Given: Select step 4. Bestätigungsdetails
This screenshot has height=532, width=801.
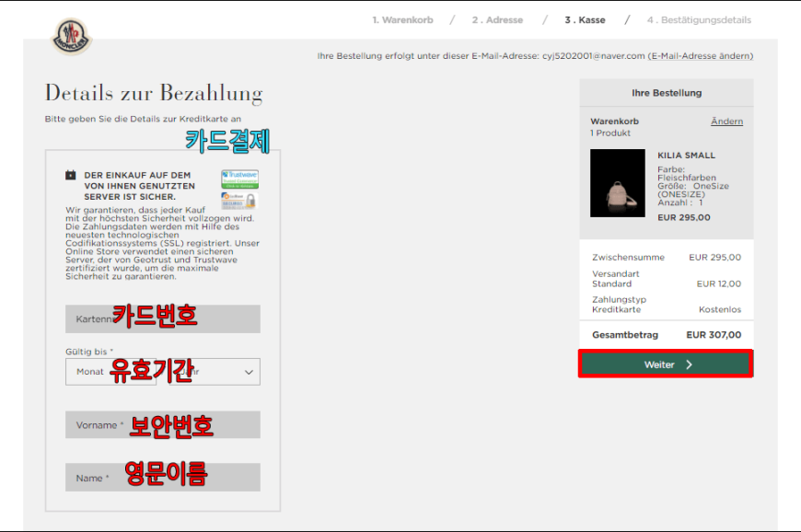Looking at the screenshot, I should (x=699, y=20).
